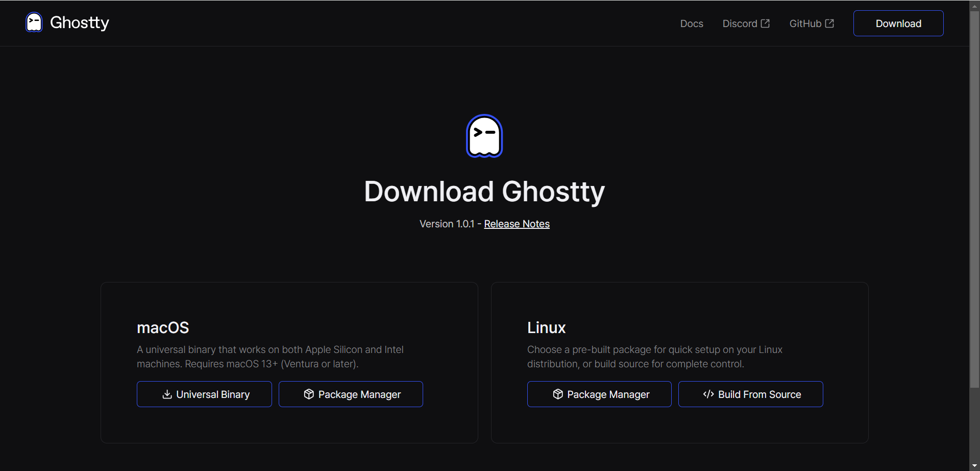Click the large ghost terminal icon
This screenshot has width=980, height=471.
coord(484,136)
